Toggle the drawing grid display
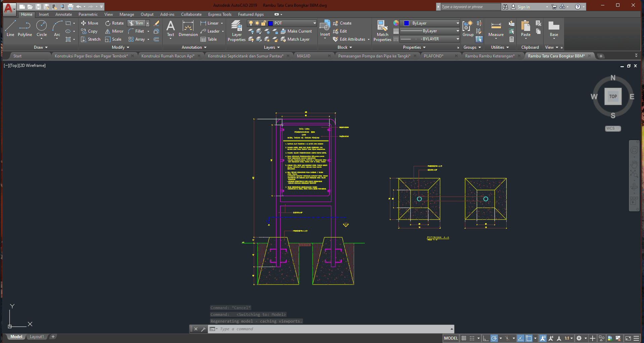 [x=464, y=338]
